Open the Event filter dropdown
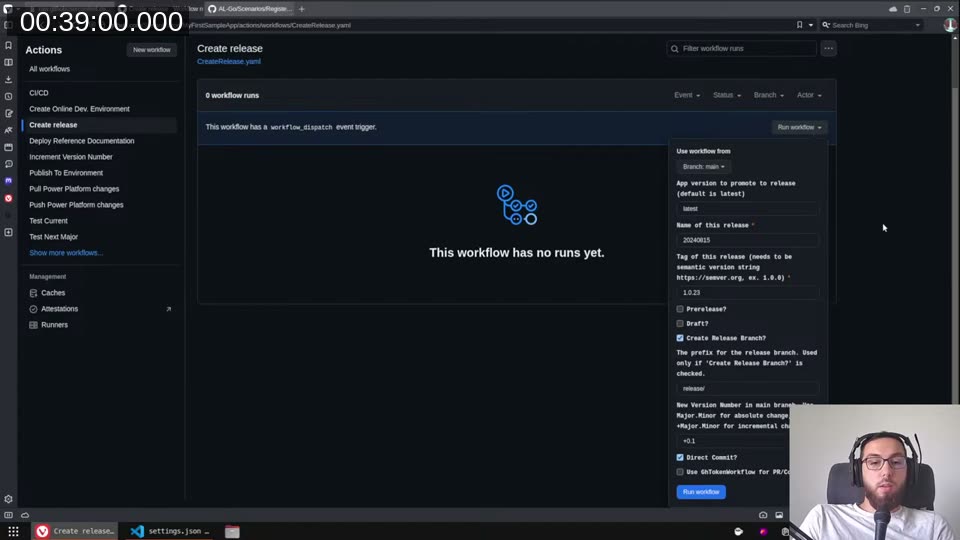The height and width of the screenshot is (540, 960). [687, 96]
